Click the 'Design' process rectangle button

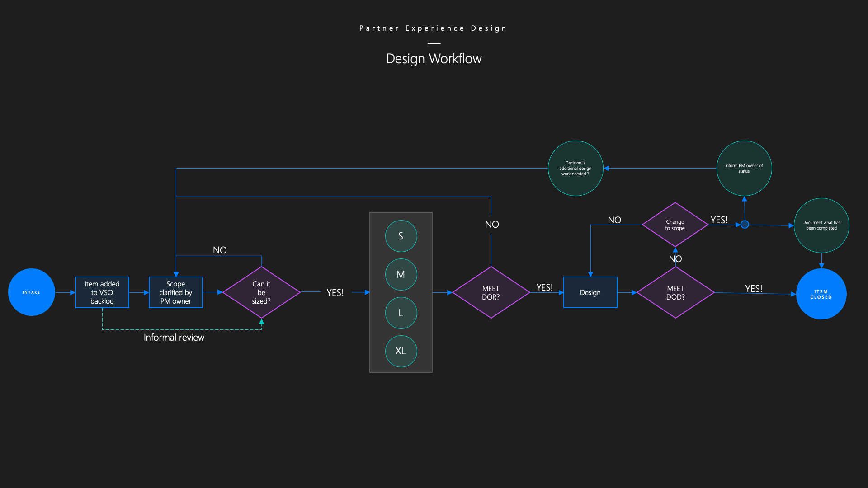click(589, 291)
